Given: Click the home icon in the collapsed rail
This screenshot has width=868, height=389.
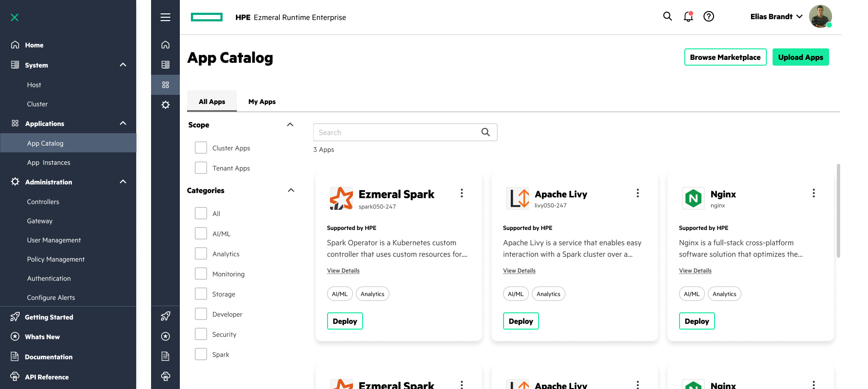Looking at the screenshot, I should (x=165, y=45).
